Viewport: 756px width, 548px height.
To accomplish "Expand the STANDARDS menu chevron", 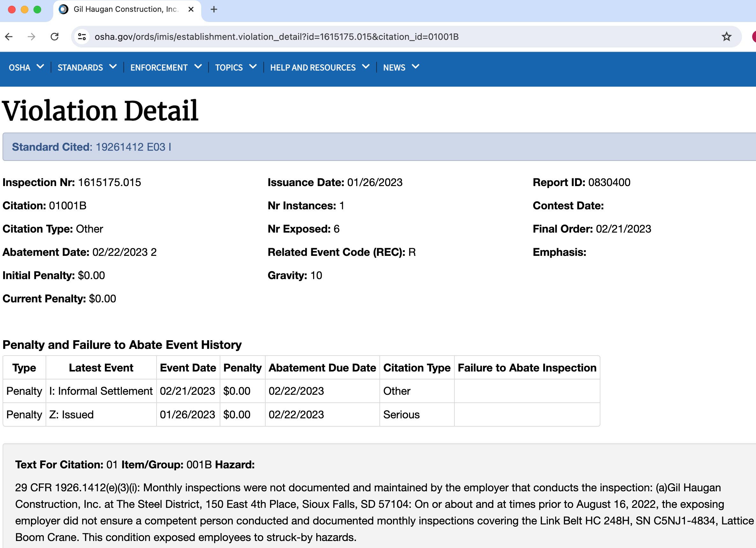I will pyautogui.click(x=113, y=67).
